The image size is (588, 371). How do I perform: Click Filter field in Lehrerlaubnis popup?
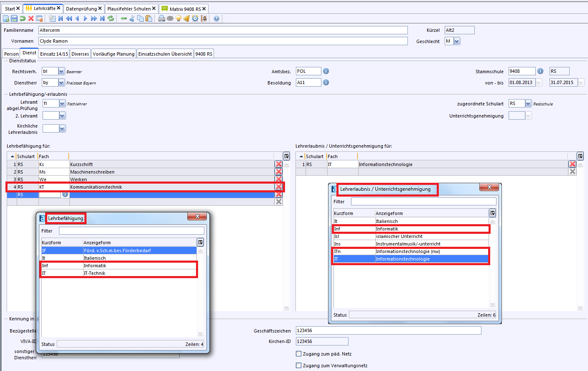tap(424, 202)
